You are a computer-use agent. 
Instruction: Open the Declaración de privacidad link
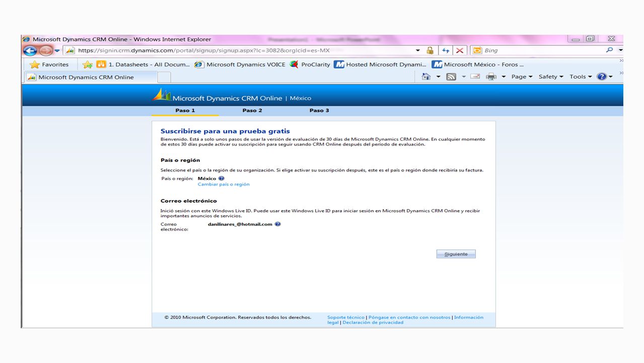373,323
